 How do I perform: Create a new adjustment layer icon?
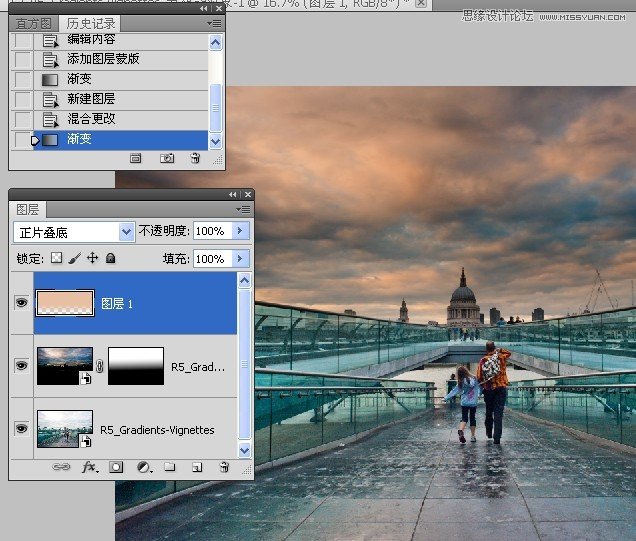[x=143, y=467]
